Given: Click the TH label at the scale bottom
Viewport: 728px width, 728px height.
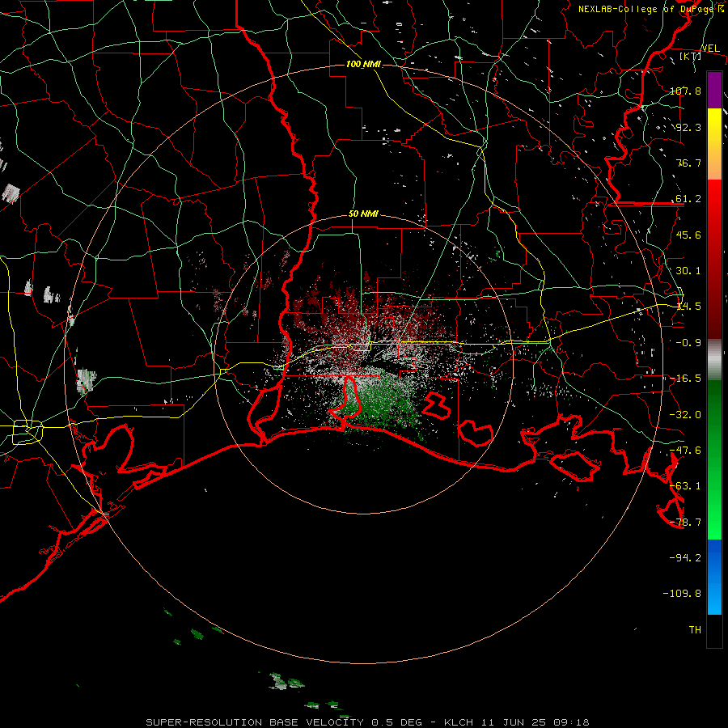Looking at the screenshot, I should 695,630.
